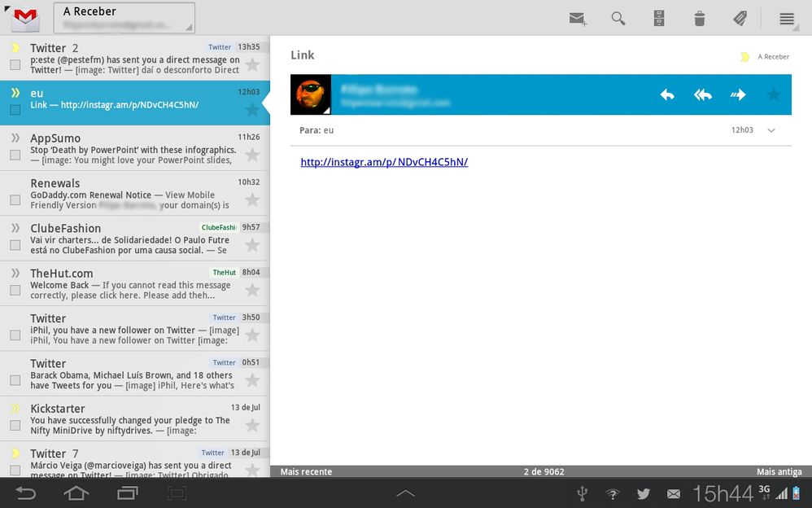
Task: Tick the checkbox for AppSumo email
Action: (15, 155)
